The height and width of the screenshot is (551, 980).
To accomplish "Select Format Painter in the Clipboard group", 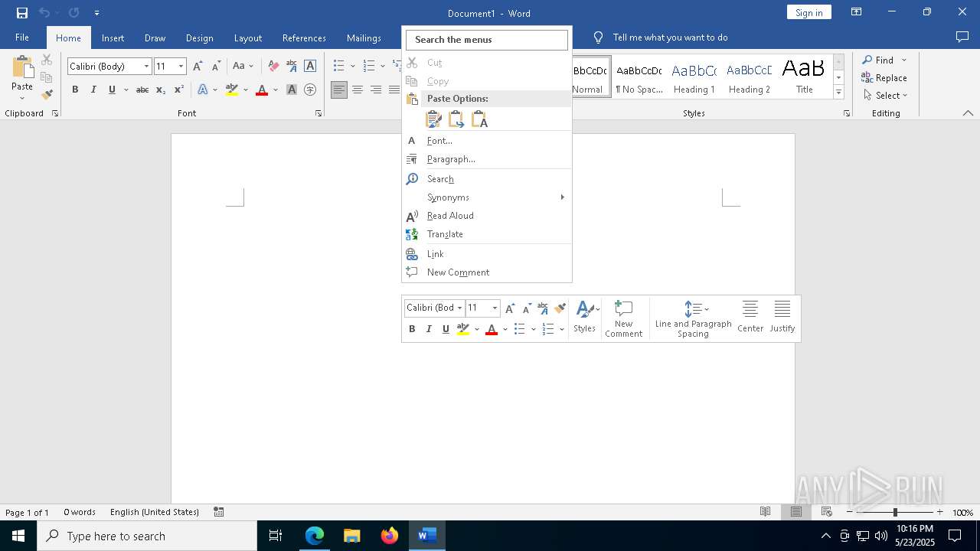I will [47, 95].
